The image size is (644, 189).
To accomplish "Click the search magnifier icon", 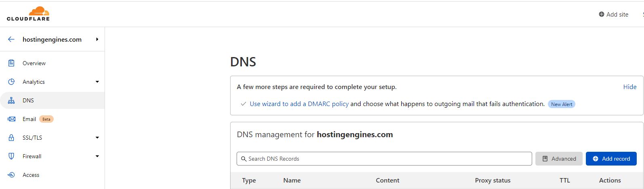I will pos(243,159).
